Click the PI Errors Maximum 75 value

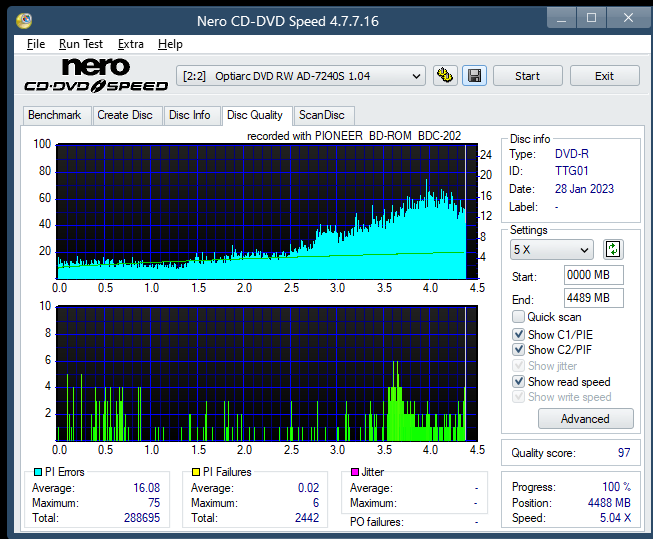coord(154,503)
